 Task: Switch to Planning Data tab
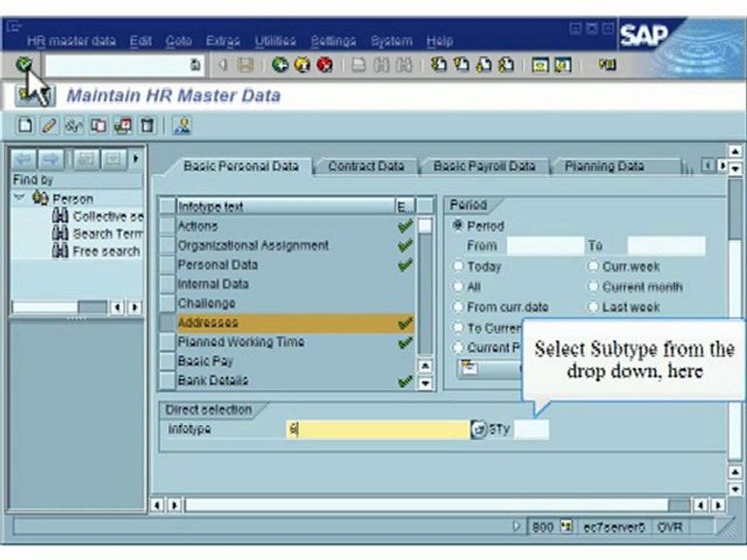coord(604,166)
